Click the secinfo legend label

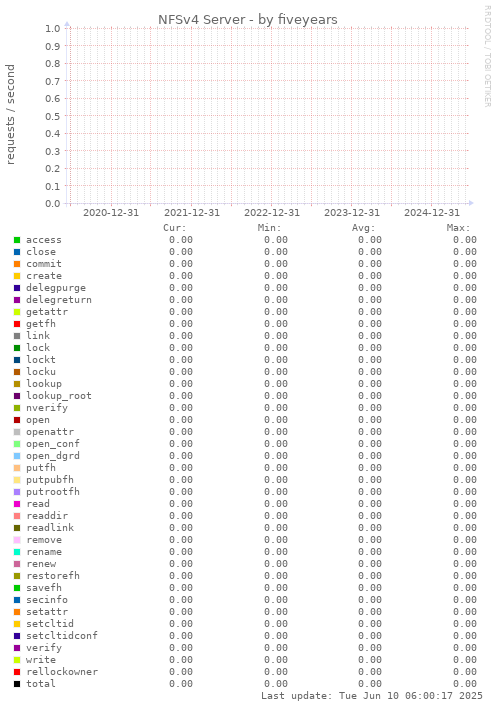(47, 600)
